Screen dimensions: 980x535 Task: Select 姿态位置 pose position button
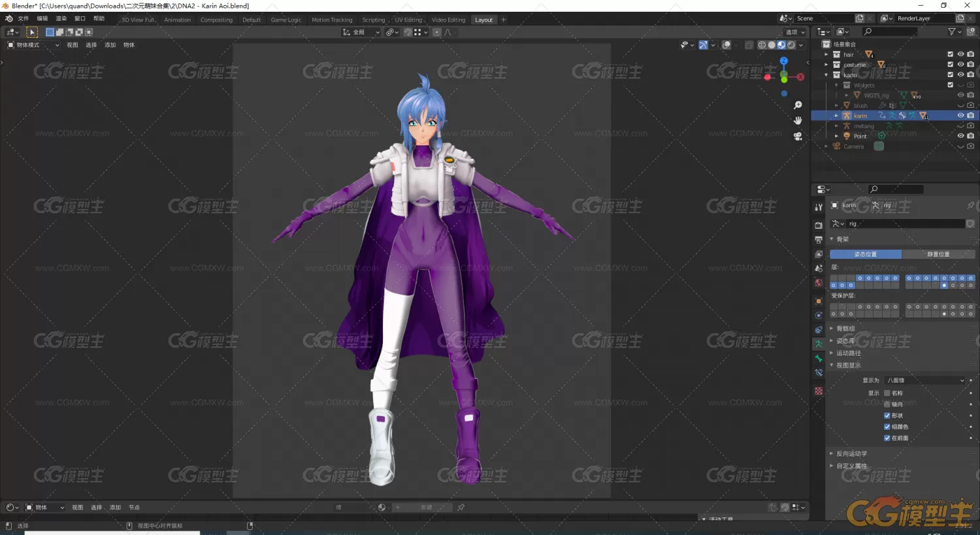[866, 254]
